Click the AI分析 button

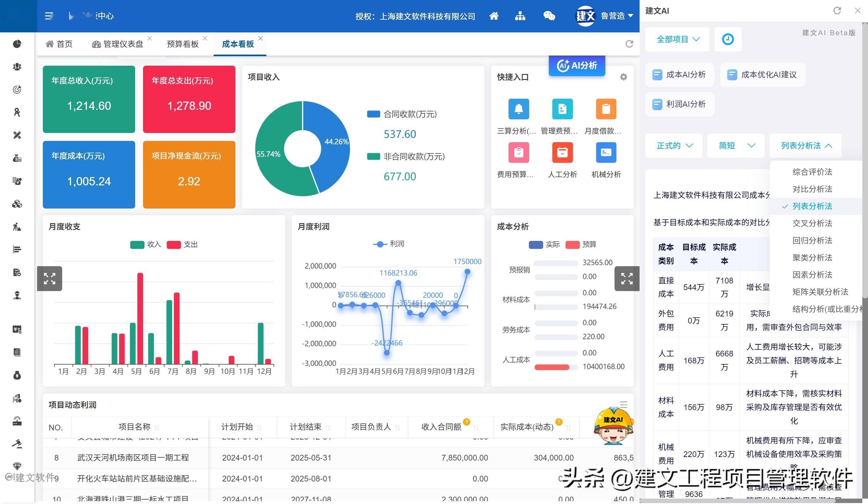pyautogui.click(x=577, y=65)
